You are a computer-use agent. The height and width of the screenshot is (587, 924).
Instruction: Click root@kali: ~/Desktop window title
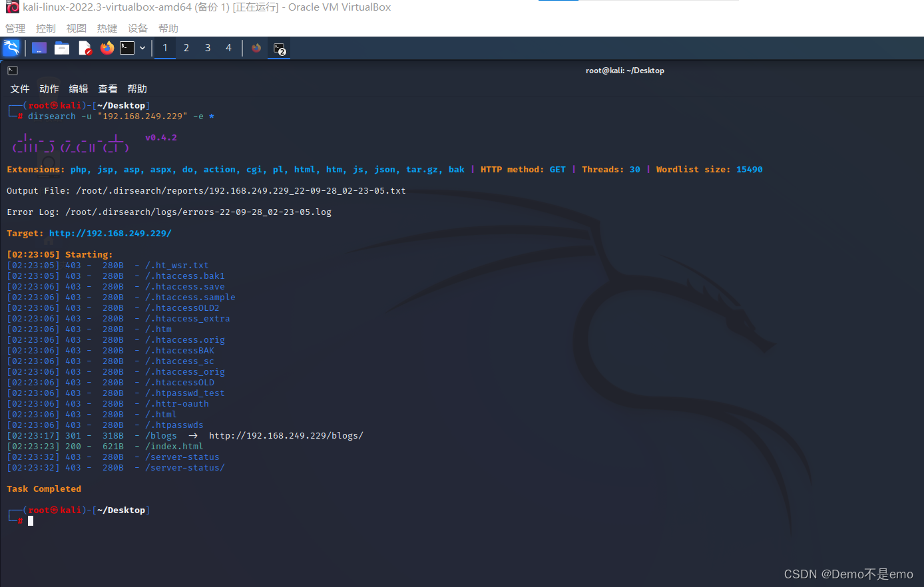[x=625, y=71]
